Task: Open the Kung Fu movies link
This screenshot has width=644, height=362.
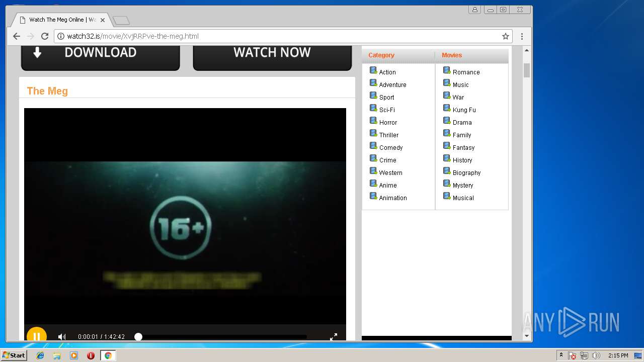Action: [464, 110]
